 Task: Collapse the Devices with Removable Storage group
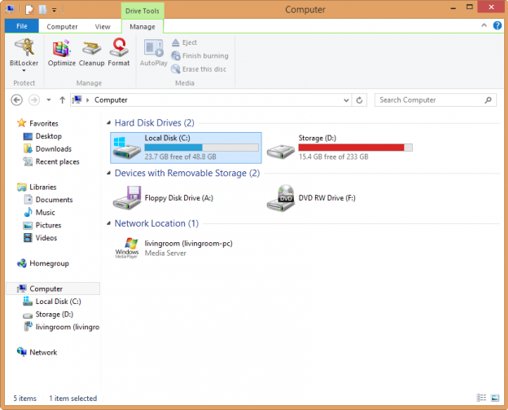coord(109,173)
